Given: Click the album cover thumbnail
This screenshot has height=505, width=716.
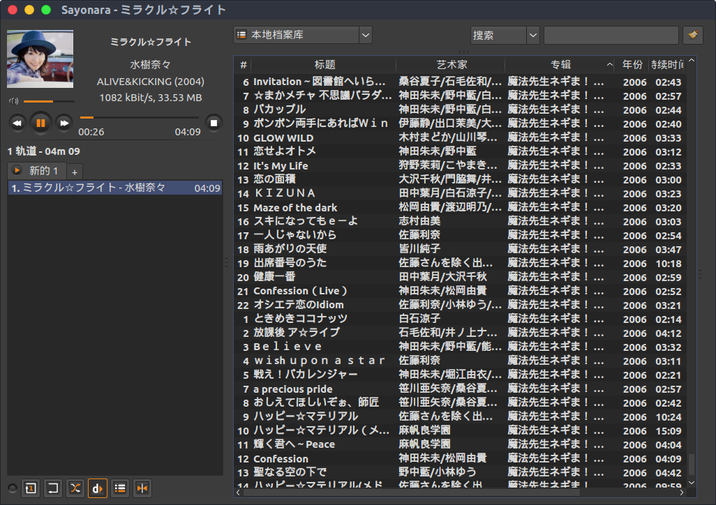Looking at the screenshot, I should click(40, 59).
